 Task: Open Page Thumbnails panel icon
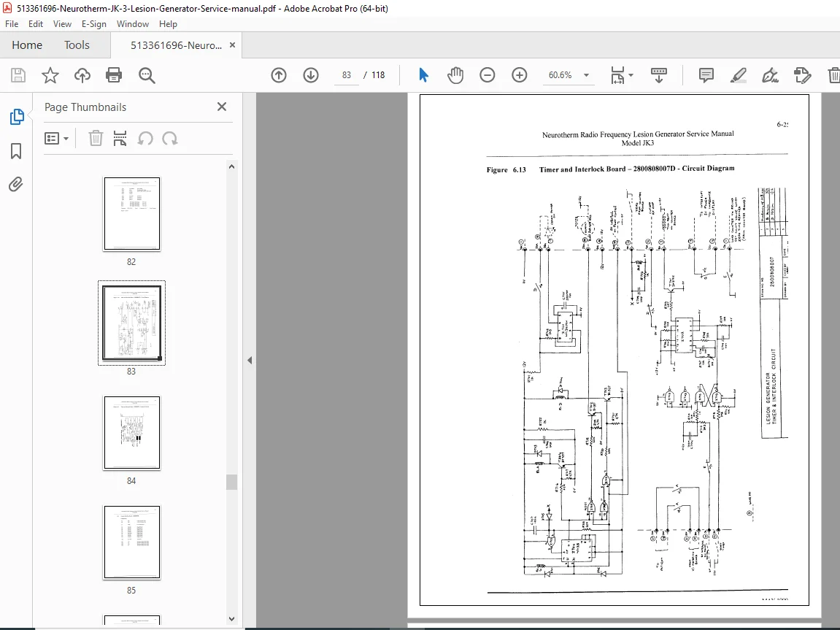[17, 116]
